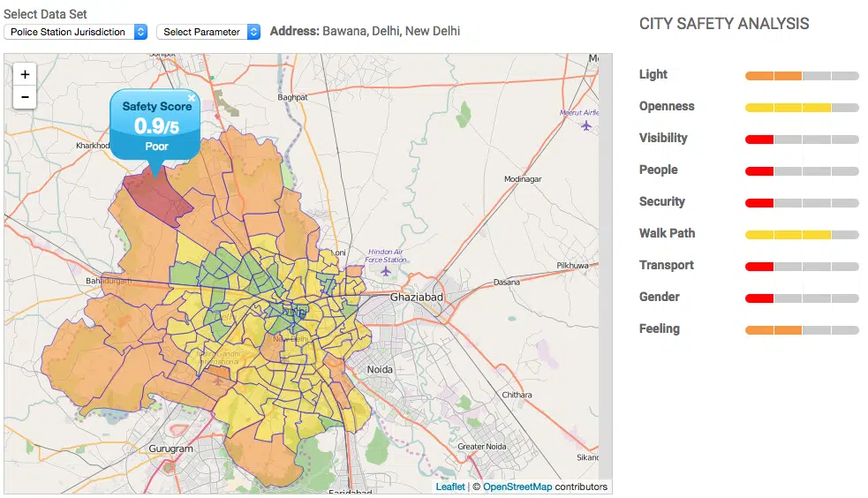Click the Greater Noida map label
The image size is (868, 498).
[481, 447]
